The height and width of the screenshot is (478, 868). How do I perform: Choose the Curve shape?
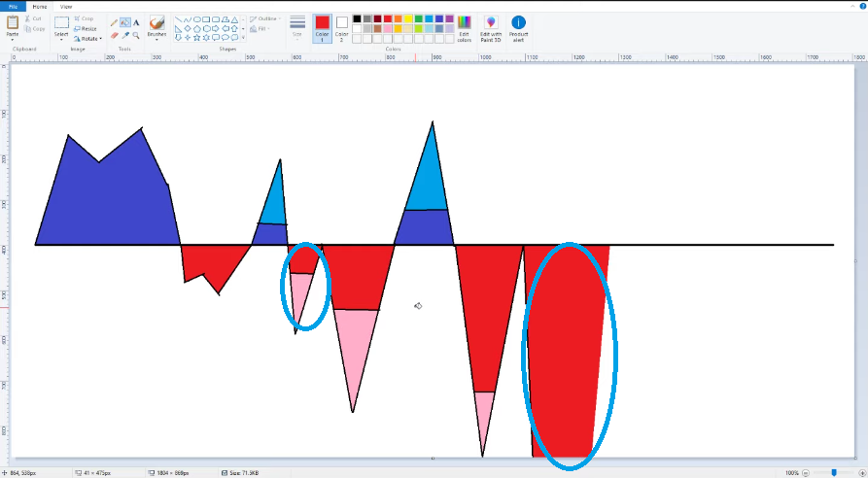coord(188,19)
